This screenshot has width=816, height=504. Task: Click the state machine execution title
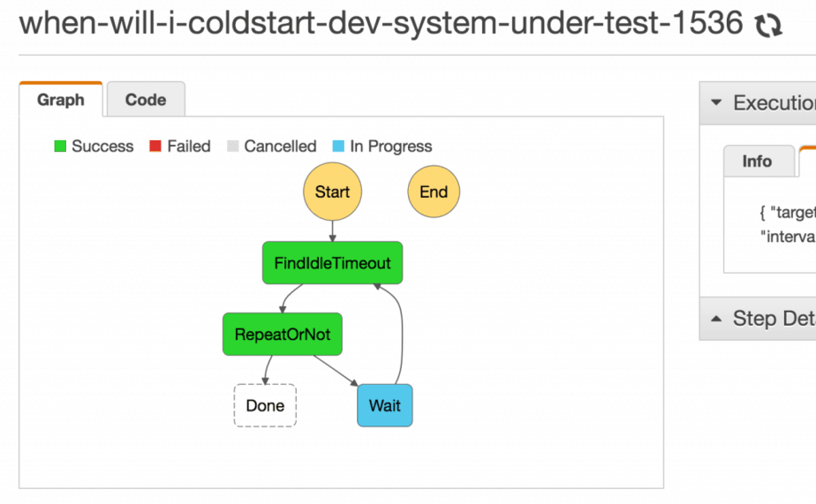[x=381, y=24]
